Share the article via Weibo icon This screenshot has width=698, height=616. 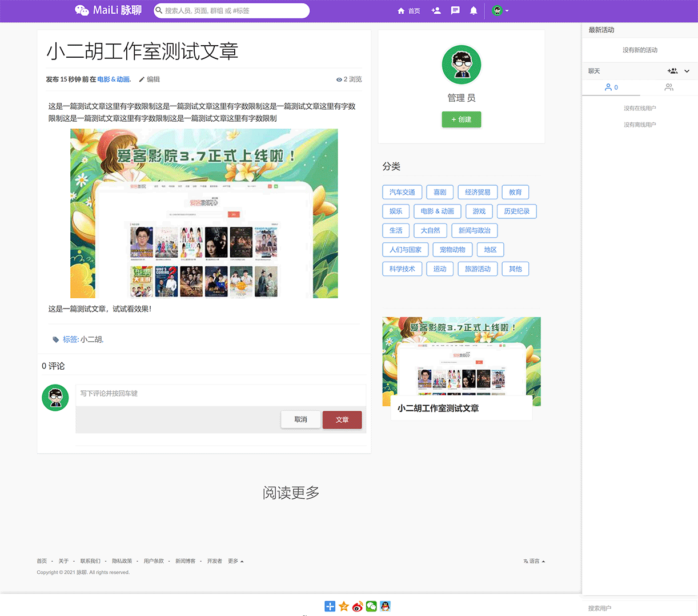[357, 606]
